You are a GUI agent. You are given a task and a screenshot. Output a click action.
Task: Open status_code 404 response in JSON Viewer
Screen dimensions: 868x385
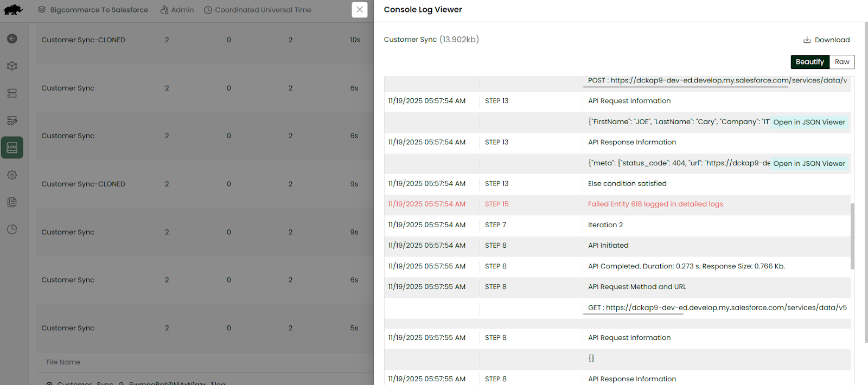(809, 163)
